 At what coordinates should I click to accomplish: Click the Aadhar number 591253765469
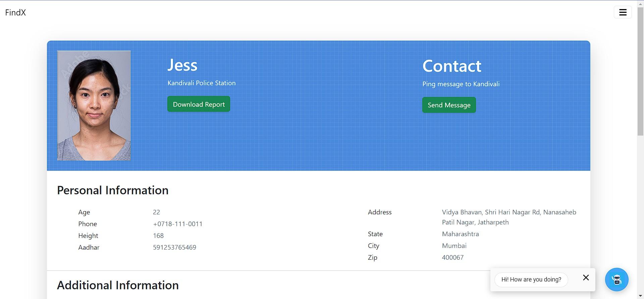tap(174, 247)
